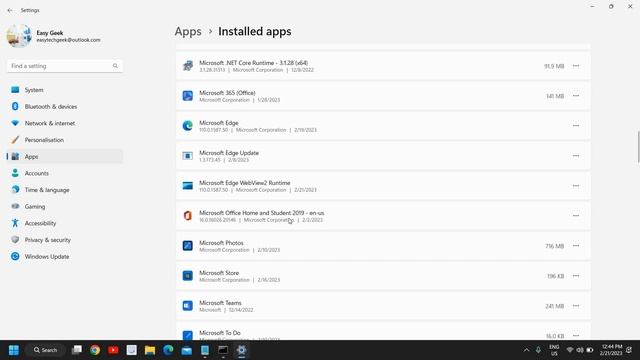Screen dimensions: 640x360
Task: Select the Microsoft Edge WebView2 Runtime name
Action: [244, 183]
